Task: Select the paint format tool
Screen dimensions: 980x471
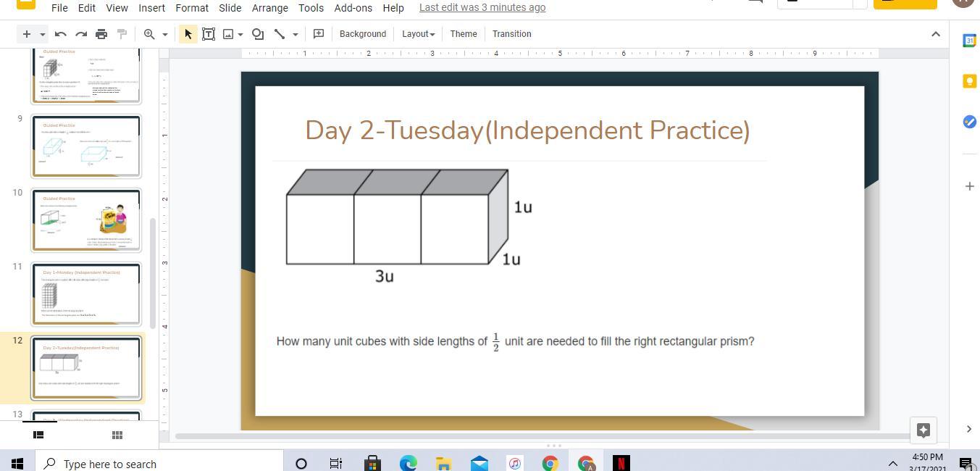Action: point(122,34)
